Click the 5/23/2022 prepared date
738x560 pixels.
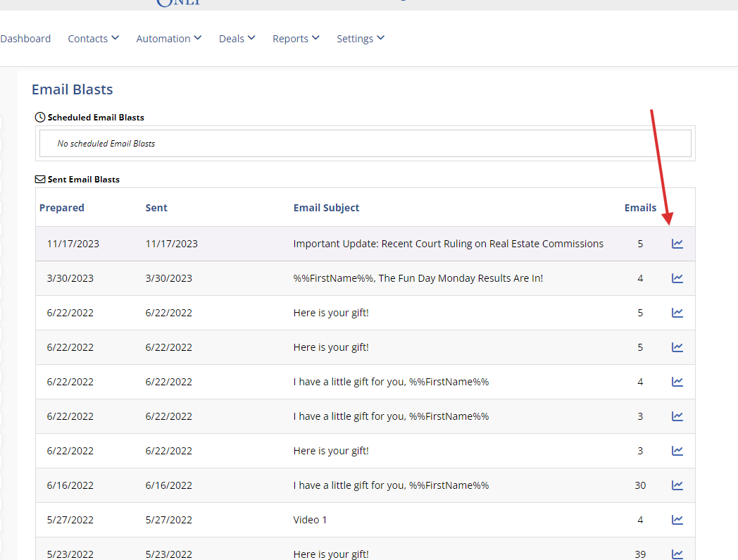pos(70,554)
